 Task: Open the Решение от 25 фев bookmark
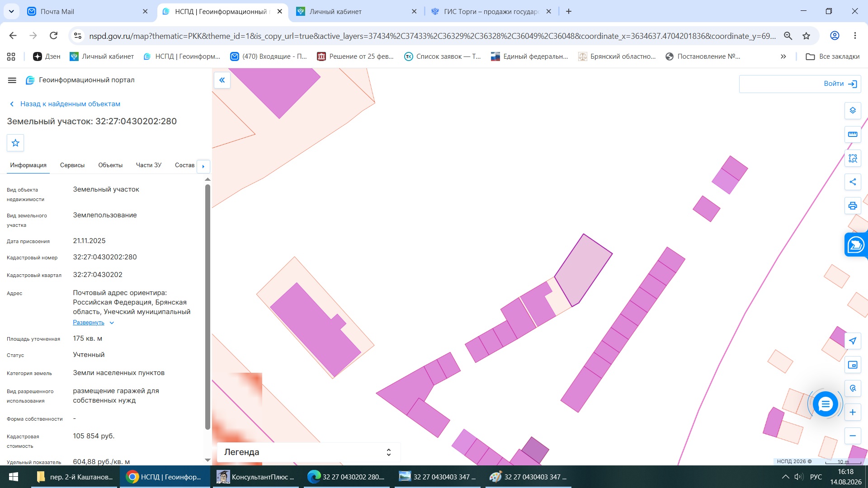(x=355, y=56)
